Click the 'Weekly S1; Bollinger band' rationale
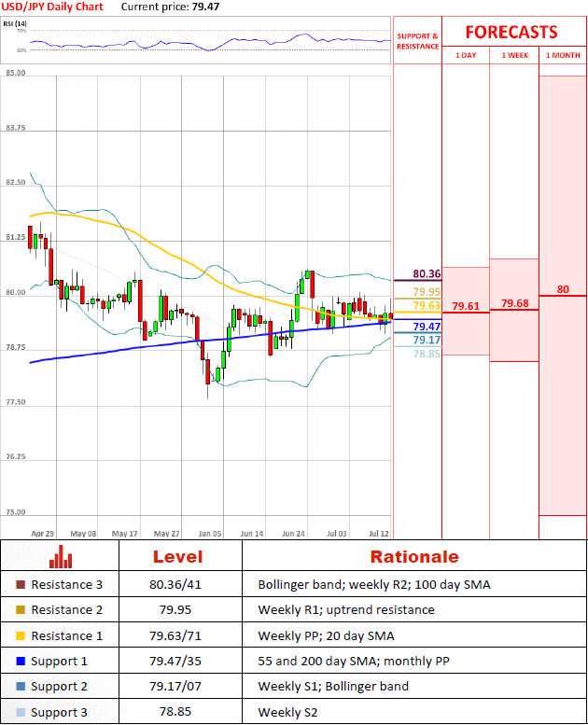 point(333,686)
